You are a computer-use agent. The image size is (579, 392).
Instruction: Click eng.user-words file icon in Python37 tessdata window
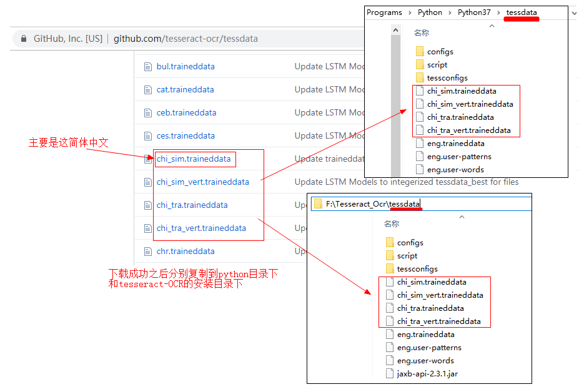tap(420, 169)
